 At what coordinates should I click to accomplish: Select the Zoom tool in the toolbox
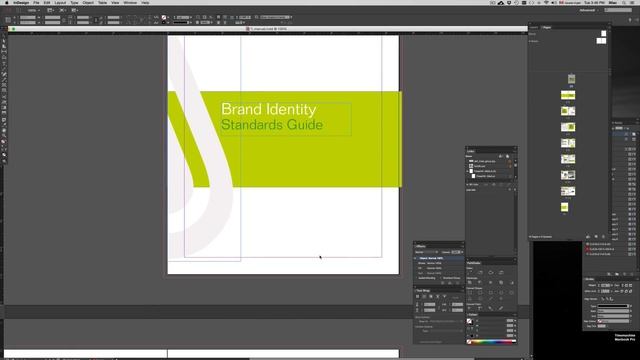(4, 136)
